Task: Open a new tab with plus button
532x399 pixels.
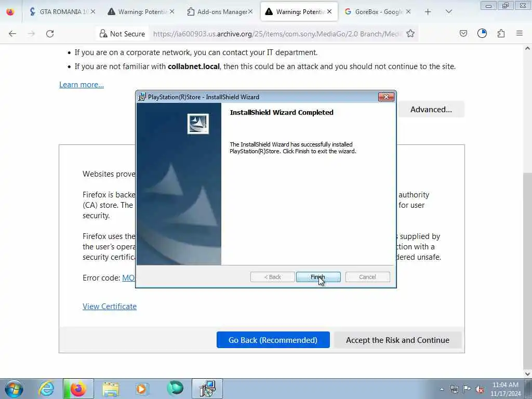Action: (428, 12)
